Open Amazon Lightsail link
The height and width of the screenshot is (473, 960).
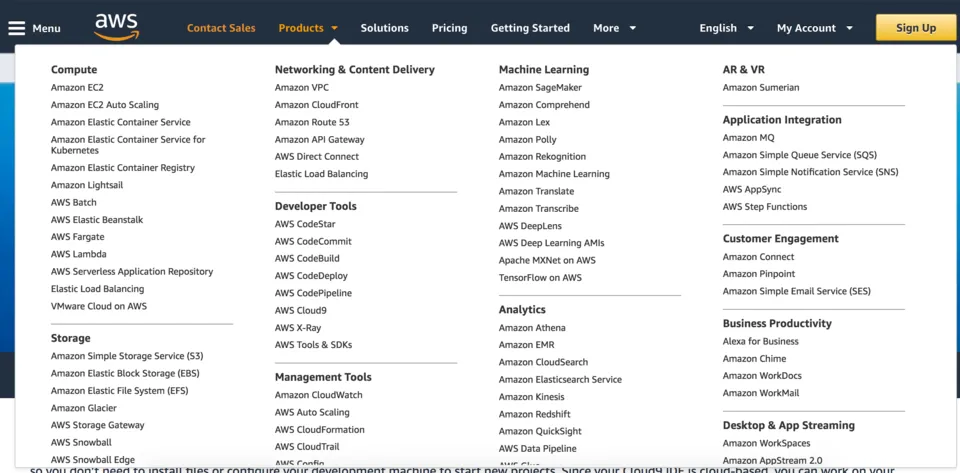point(87,185)
